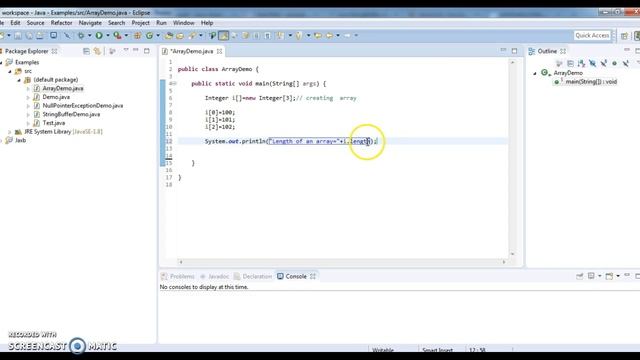Open the Package Explorer View Menu
Image resolution: width=640 pixels, height=360 pixels.
(x=126, y=50)
